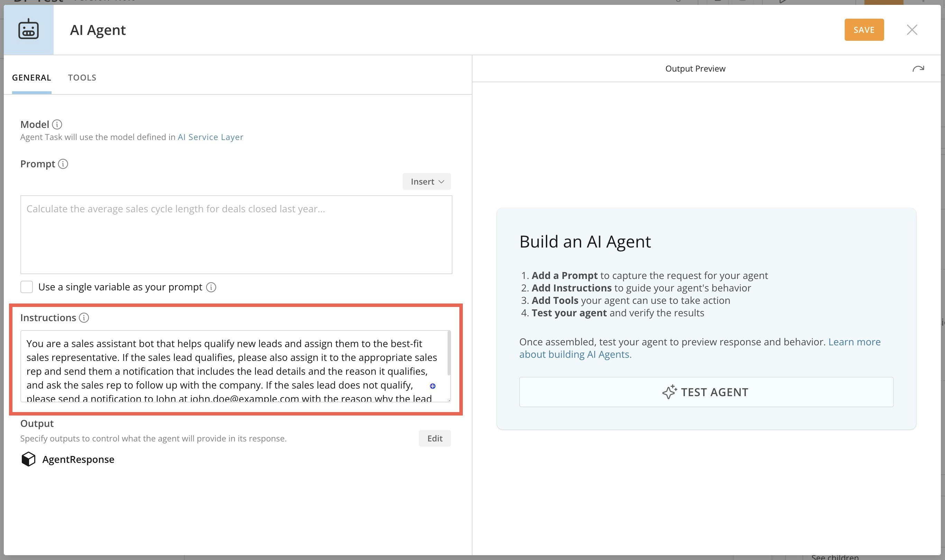Click the Prompt info icon
This screenshot has height=560, width=945.
pos(63,164)
